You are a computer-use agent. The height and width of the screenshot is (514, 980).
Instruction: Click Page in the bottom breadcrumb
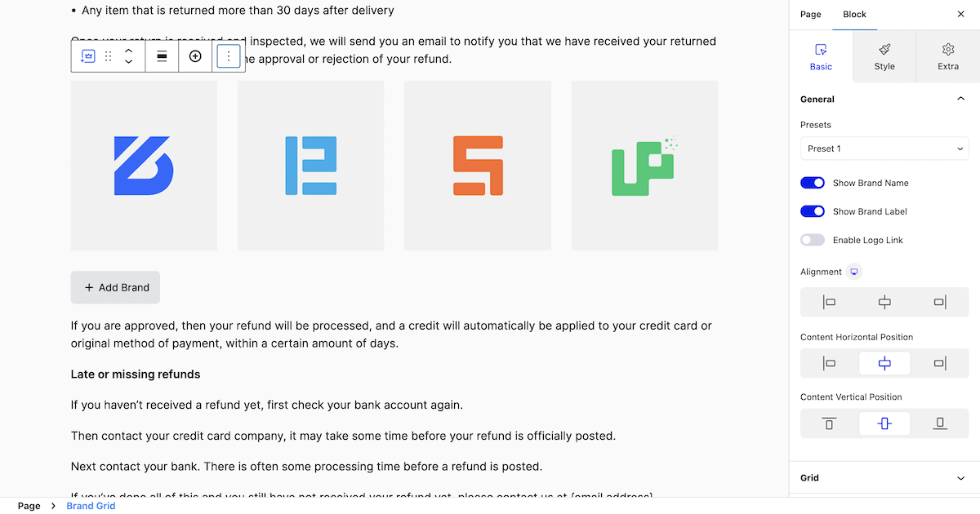click(x=29, y=506)
